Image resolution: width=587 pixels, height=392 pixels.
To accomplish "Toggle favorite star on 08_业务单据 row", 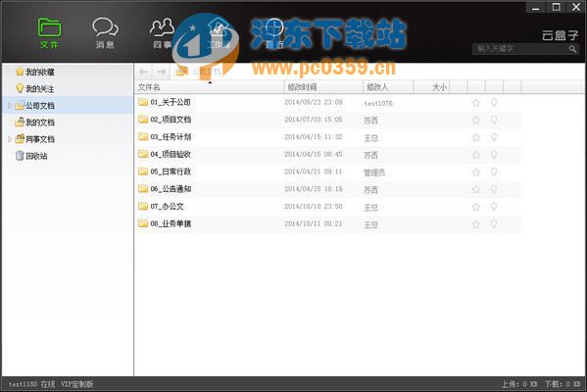I will (476, 224).
